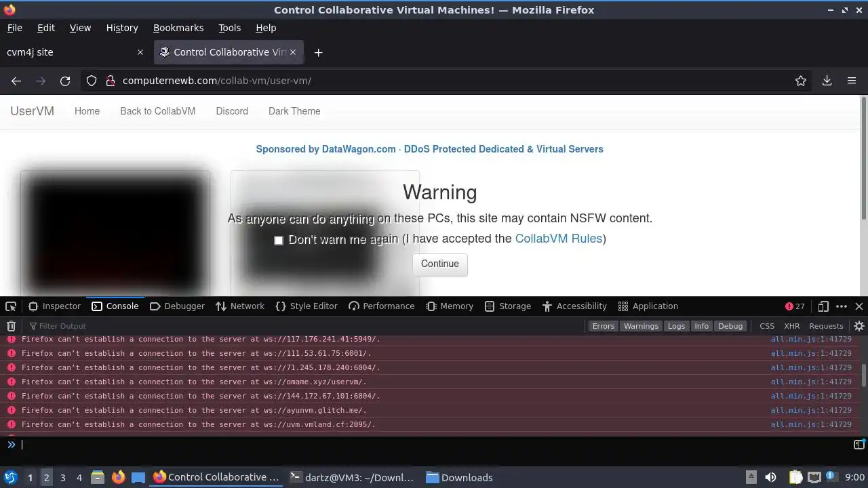Switch to the Storage tab
This screenshot has height=488, width=868.
[x=508, y=306]
